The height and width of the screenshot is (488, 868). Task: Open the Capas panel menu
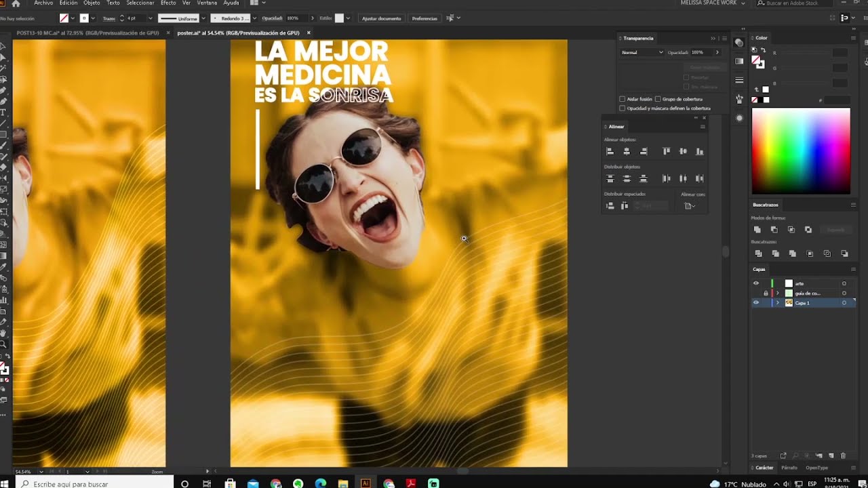(x=853, y=269)
